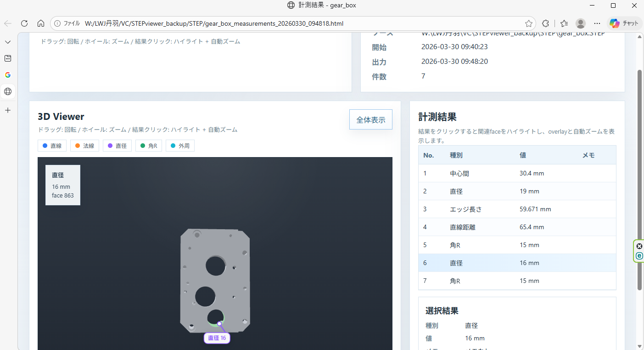The height and width of the screenshot is (350, 644).
Task: Toggle the purple 直径 legend filter
Action: pos(117,145)
